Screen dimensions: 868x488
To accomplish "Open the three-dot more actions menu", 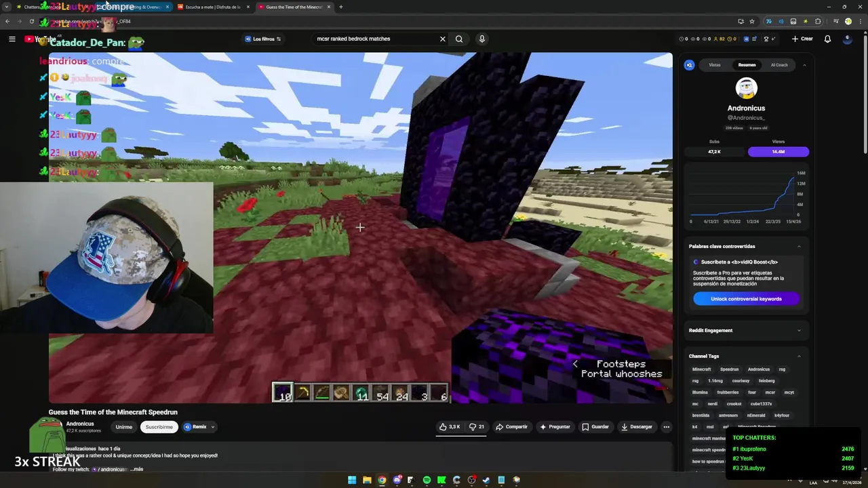I will click(x=667, y=427).
